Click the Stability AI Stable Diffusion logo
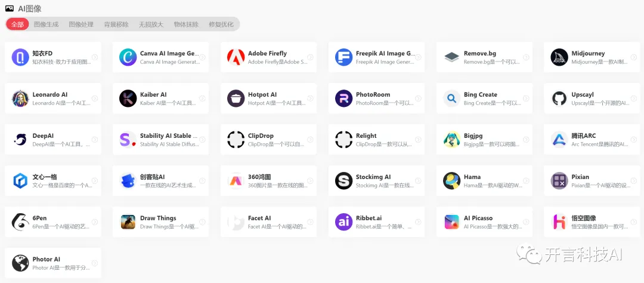The width and height of the screenshot is (644, 283). [128, 140]
